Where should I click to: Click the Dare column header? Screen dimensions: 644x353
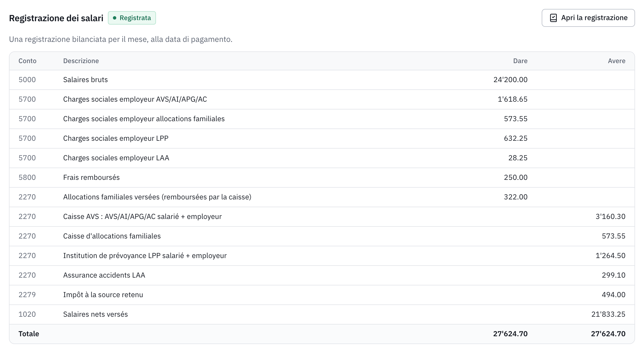520,61
